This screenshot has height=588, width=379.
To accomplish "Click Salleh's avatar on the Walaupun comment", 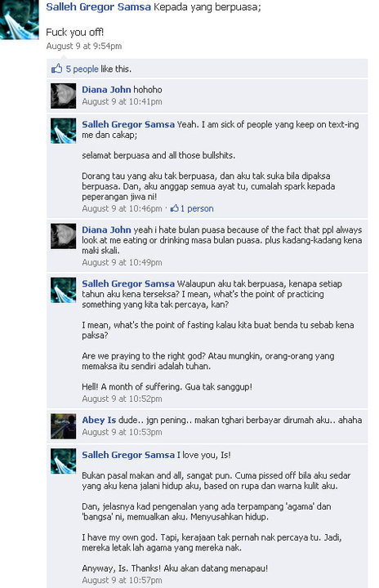I will coord(63,290).
